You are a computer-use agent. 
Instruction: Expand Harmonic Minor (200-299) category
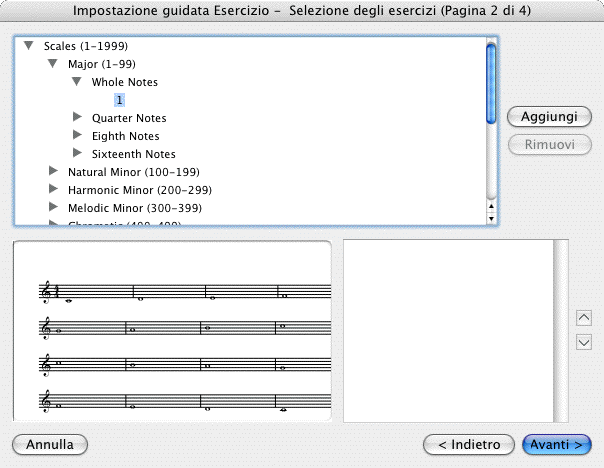tap(54, 190)
